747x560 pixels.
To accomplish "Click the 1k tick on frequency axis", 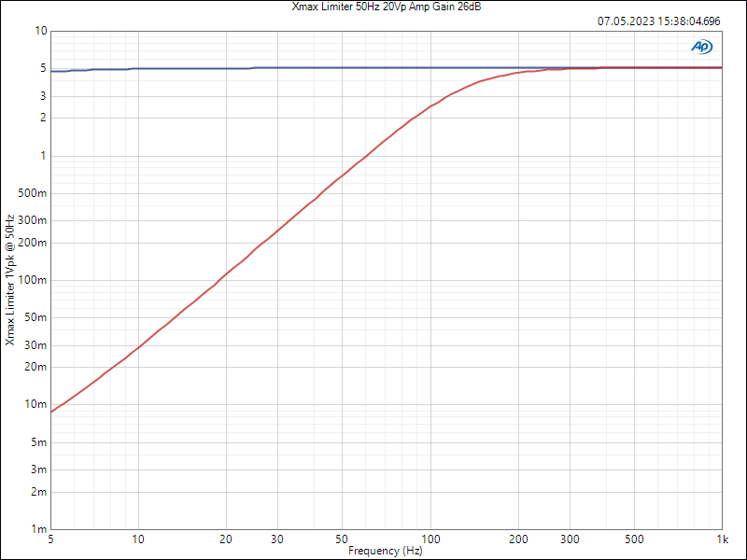I will click(722, 539).
